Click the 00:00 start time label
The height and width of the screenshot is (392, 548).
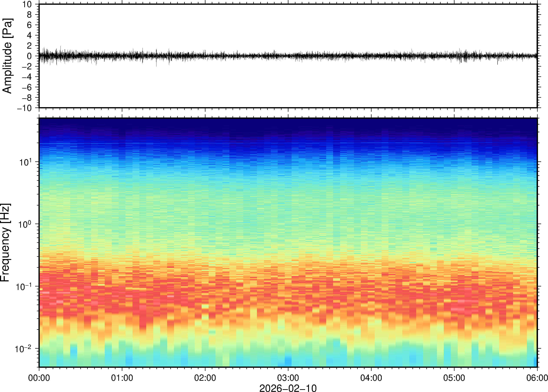pyautogui.click(x=39, y=378)
